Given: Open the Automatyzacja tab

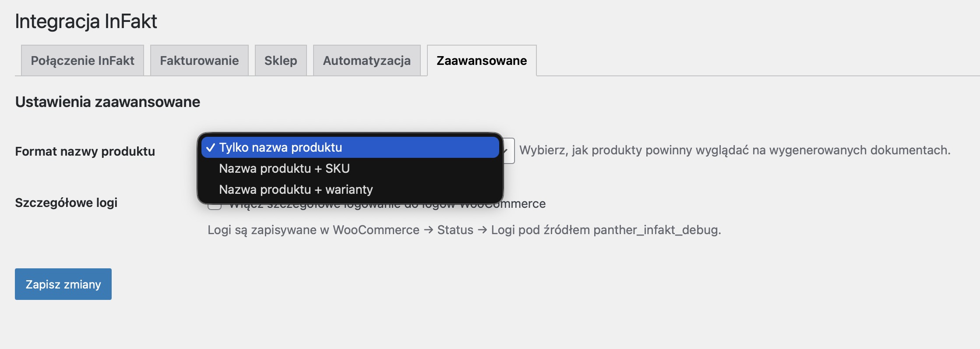Looking at the screenshot, I should 367,61.
